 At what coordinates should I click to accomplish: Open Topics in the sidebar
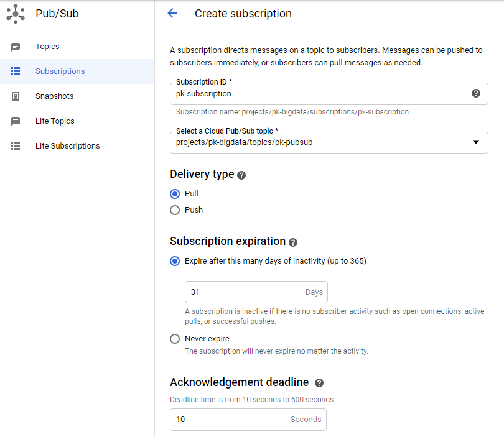pos(77,47)
